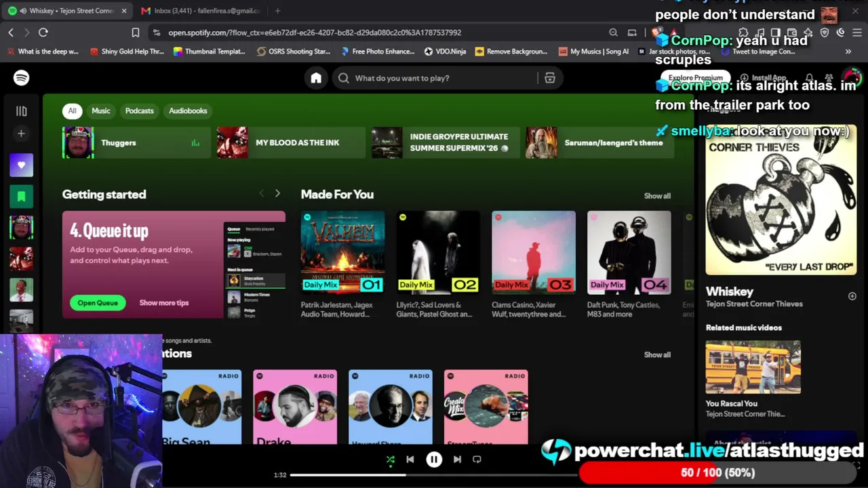Open a new browser tab
This screenshot has width=868, height=488.
[x=278, y=11]
